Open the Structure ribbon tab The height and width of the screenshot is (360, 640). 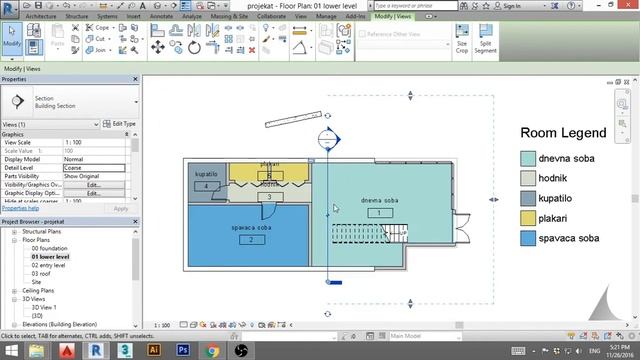77,16
